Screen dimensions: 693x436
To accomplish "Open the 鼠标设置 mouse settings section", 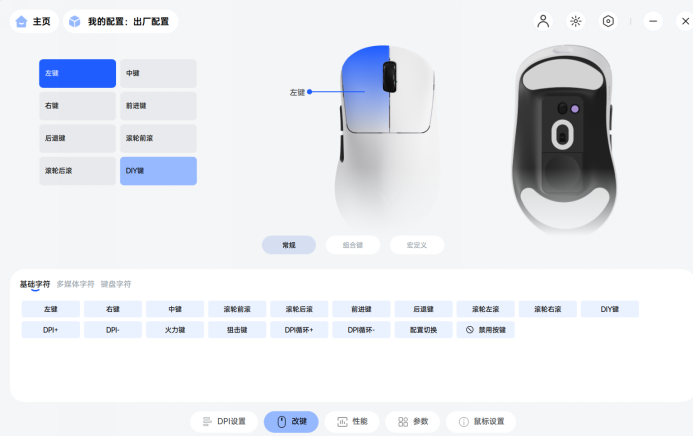I will tap(481, 421).
